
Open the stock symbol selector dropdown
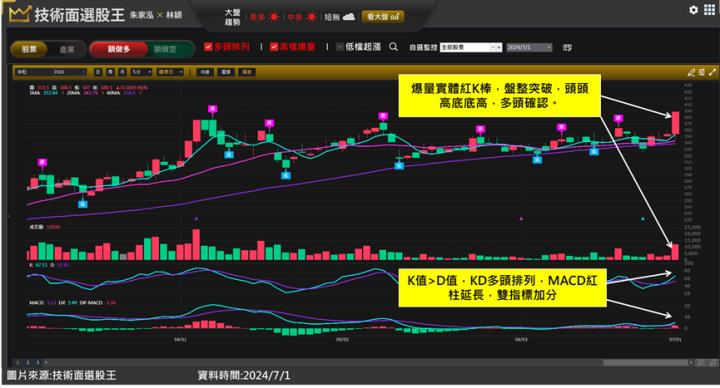pyautogui.click(x=51, y=72)
